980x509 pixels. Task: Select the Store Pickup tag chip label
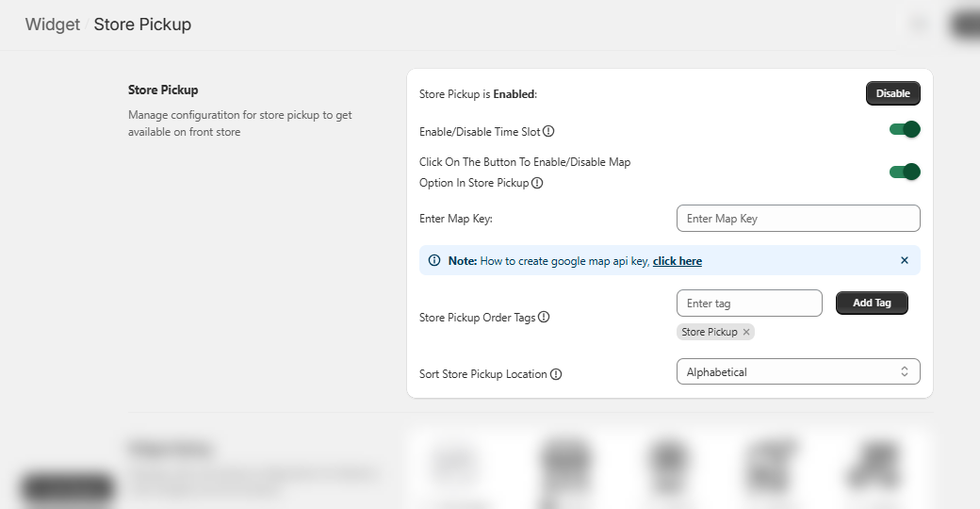click(709, 333)
